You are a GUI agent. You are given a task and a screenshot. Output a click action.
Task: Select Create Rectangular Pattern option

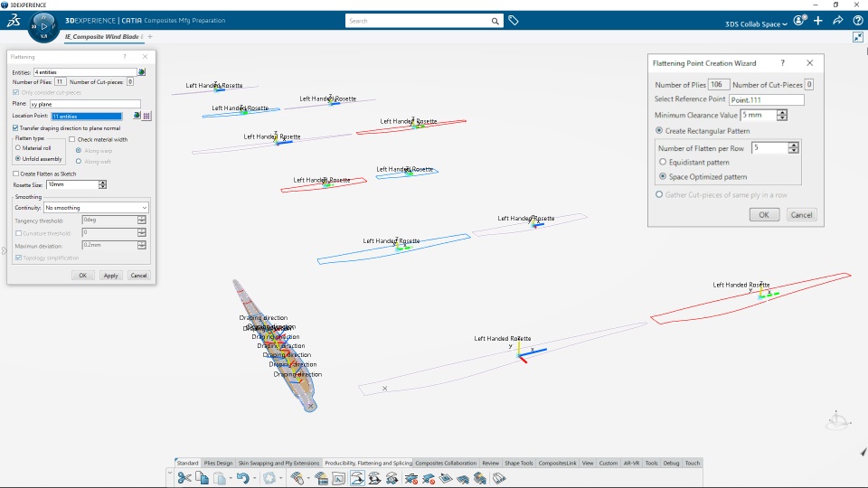[x=659, y=130]
